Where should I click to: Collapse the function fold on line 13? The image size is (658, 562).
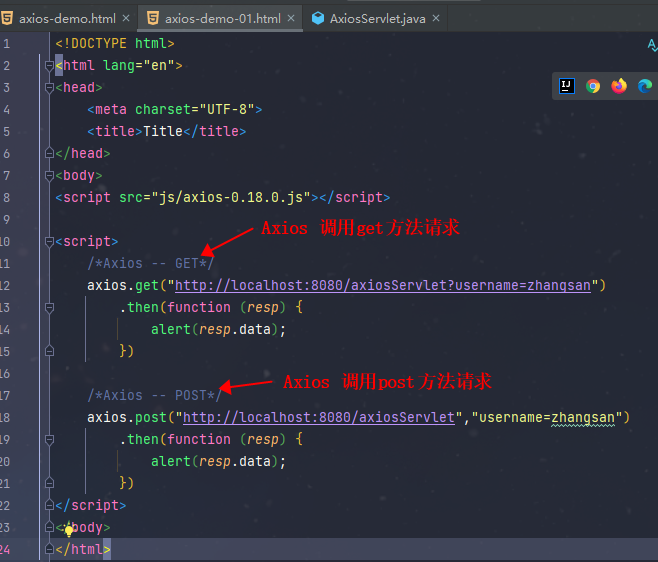point(49,307)
